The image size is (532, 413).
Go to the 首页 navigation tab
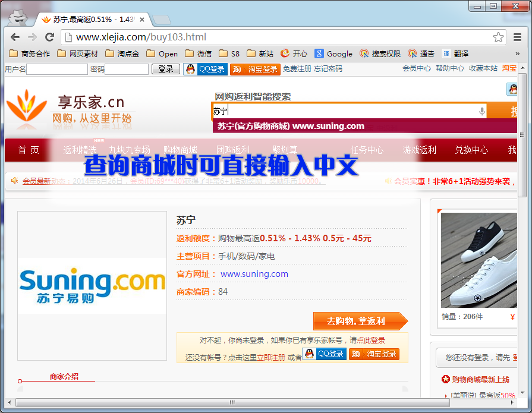(x=29, y=150)
